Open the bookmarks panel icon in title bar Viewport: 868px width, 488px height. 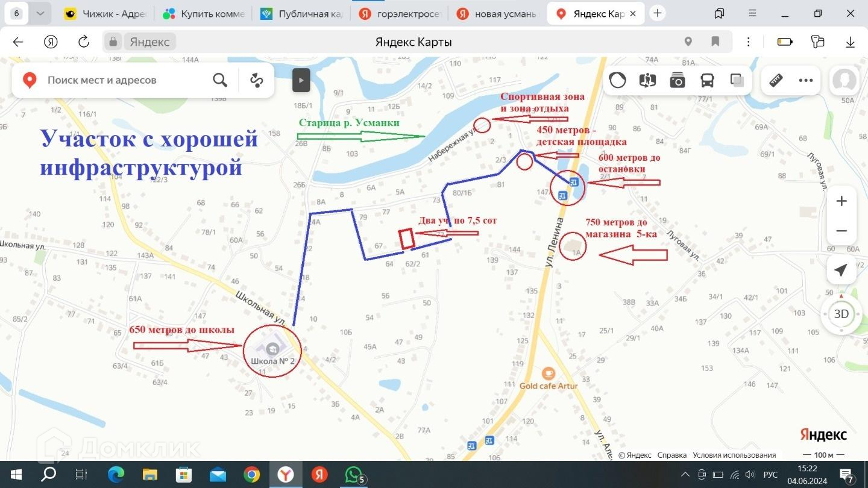(719, 13)
